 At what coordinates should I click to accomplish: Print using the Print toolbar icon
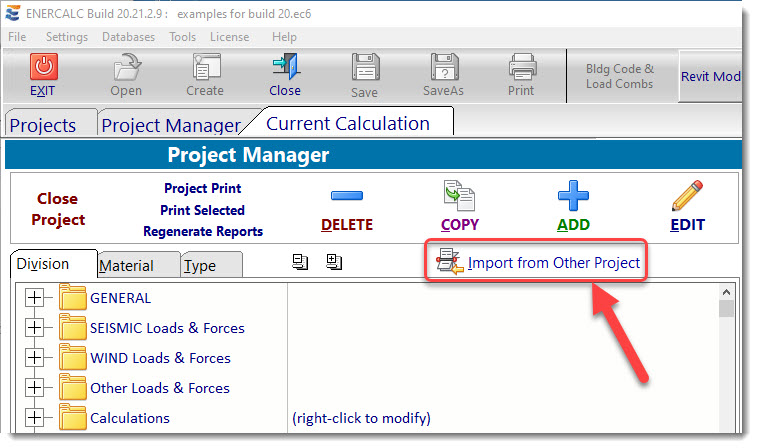click(x=521, y=68)
